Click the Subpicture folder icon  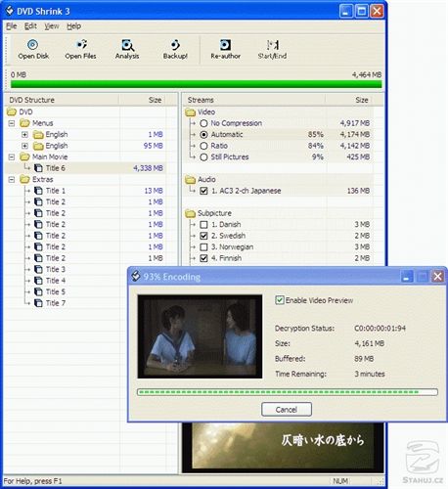tap(190, 213)
